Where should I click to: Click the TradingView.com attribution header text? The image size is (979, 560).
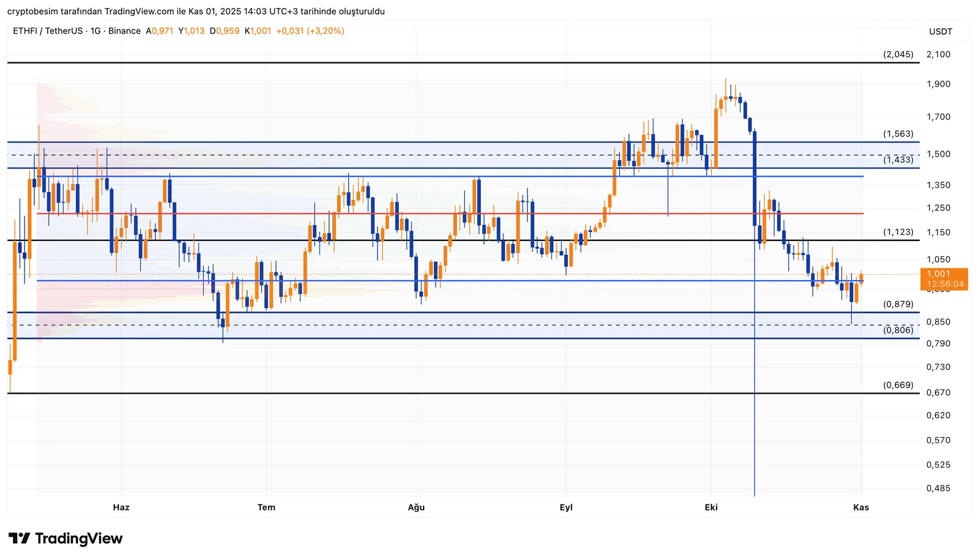click(x=196, y=12)
